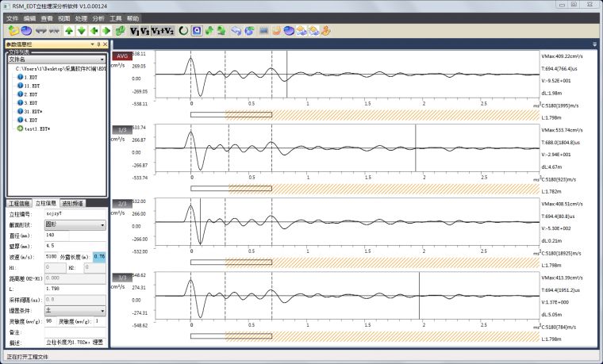Click the V2 velocity channel button

click(144, 31)
